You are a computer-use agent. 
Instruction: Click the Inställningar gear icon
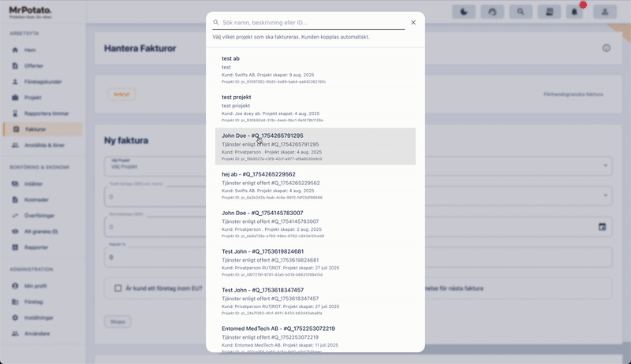point(15,318)
